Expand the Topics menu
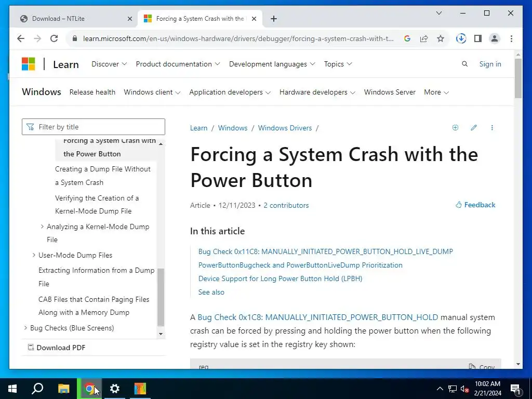Viewport: 532px width, 399px height. (x=338, y=64)
